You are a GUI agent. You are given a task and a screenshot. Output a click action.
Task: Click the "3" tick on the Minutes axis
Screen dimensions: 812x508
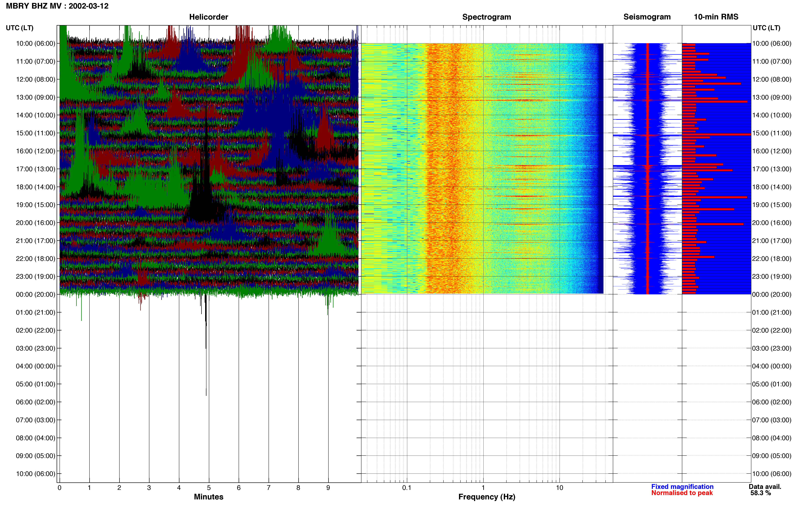(149, 487)
